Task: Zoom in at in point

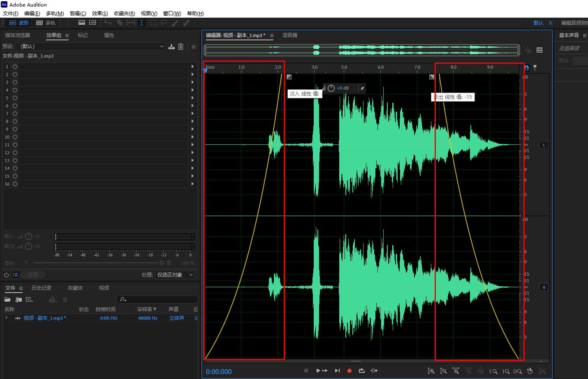Action: pyautogui.click(x=493, y=371)
